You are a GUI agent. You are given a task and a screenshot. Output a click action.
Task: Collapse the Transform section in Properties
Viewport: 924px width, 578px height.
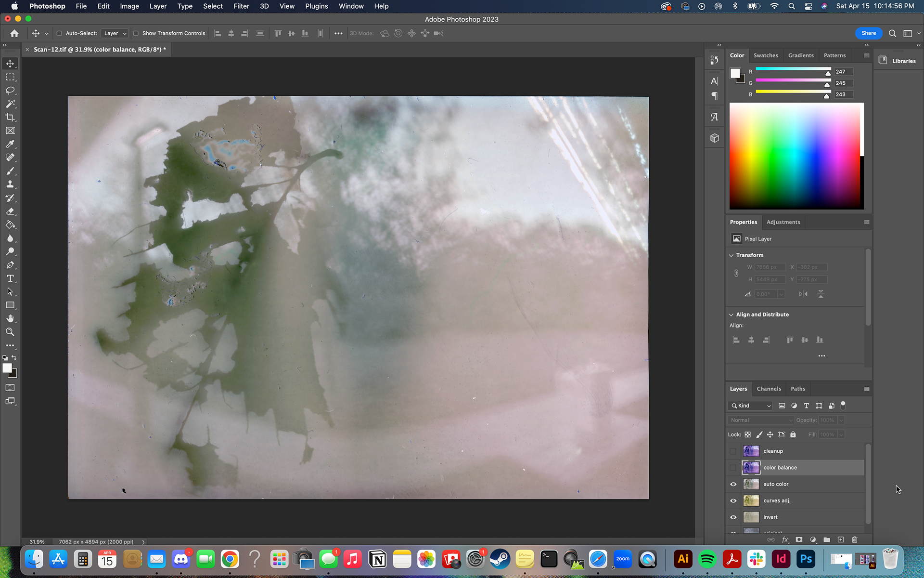coord(732,255)
